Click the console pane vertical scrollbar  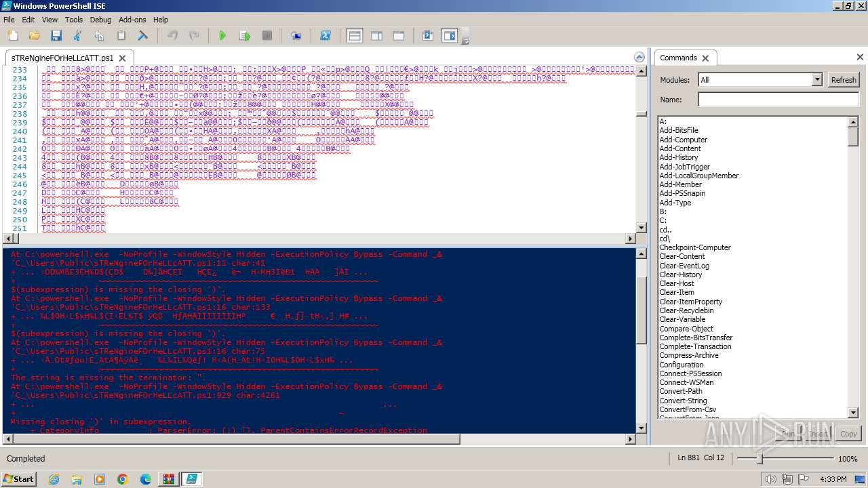click(642, 342)
